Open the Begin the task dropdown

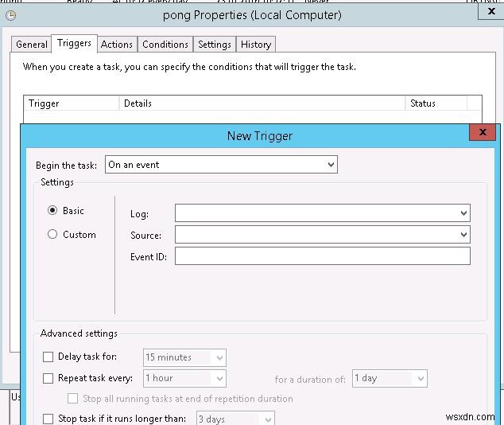click(x=221, y=165)
